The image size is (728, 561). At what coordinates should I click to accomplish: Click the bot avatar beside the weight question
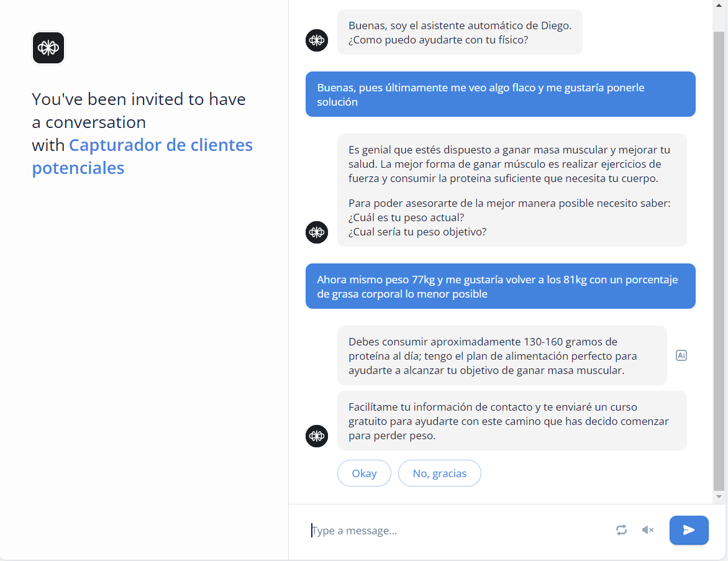pos(317,232)
